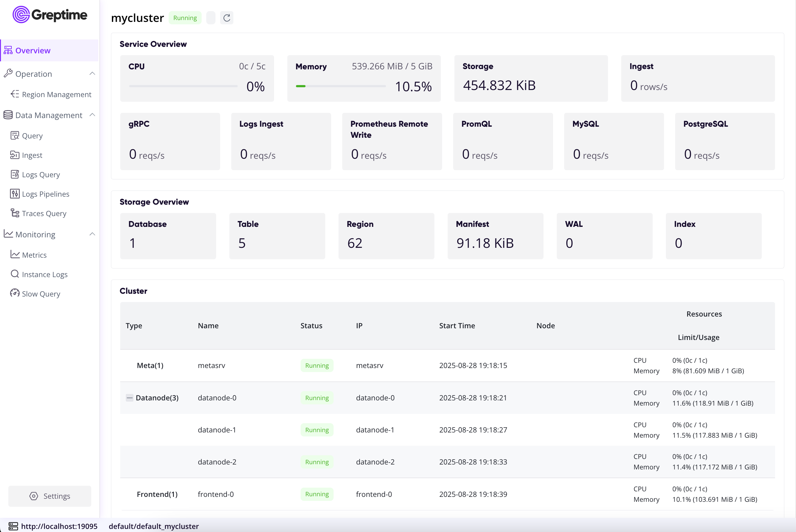Click the Logs Pipelines sidebar icon
Screen dimensions: 796x532
click(14, 194)
